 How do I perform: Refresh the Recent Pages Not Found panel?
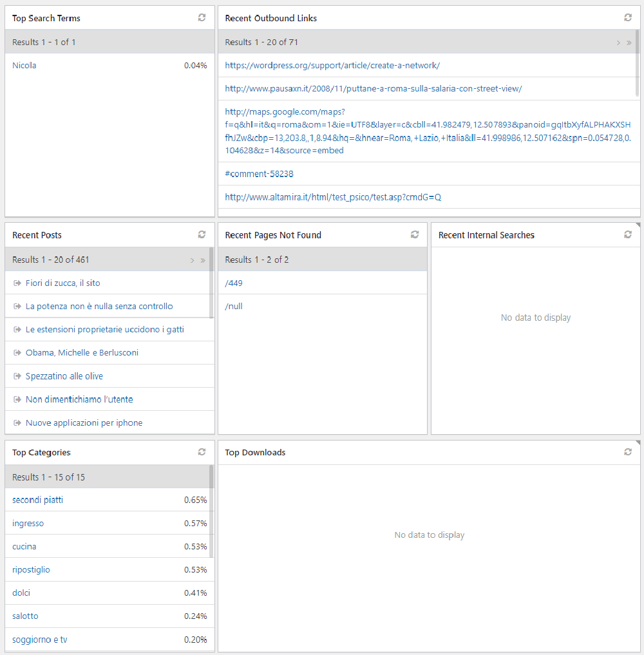click(415, 234)
